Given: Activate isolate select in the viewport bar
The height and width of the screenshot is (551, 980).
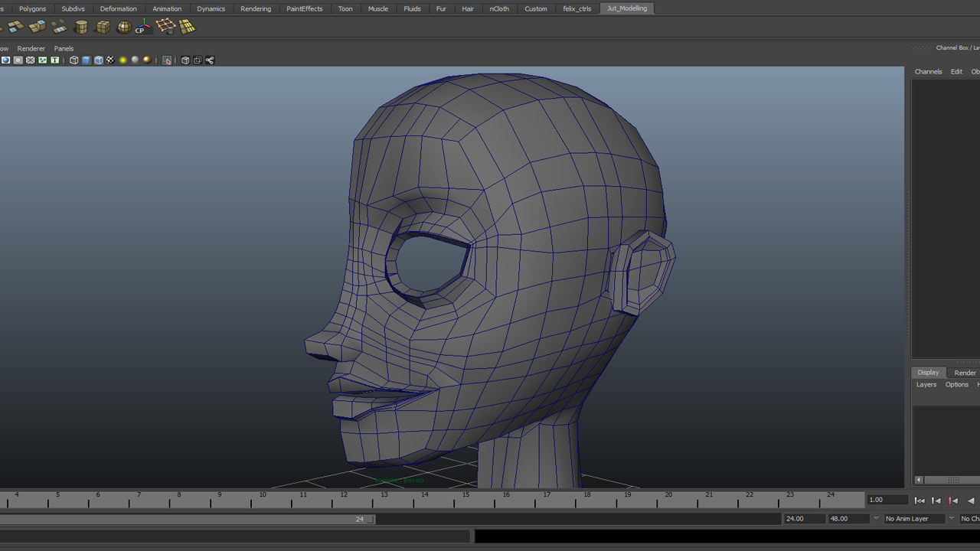Looking at the screenshot, I should coord(168,60).
